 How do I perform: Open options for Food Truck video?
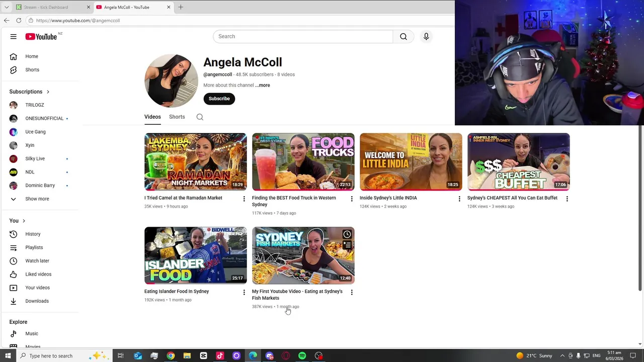[352, 199]
